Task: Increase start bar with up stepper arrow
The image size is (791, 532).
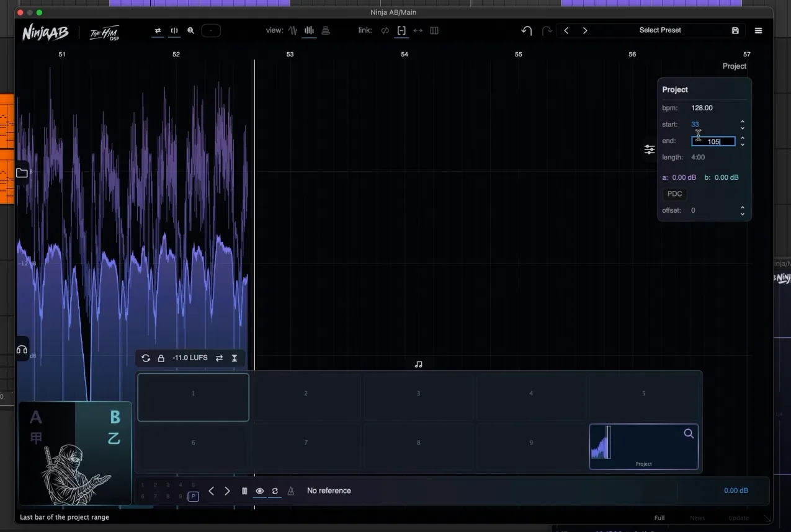Action: tap(743, 122)
